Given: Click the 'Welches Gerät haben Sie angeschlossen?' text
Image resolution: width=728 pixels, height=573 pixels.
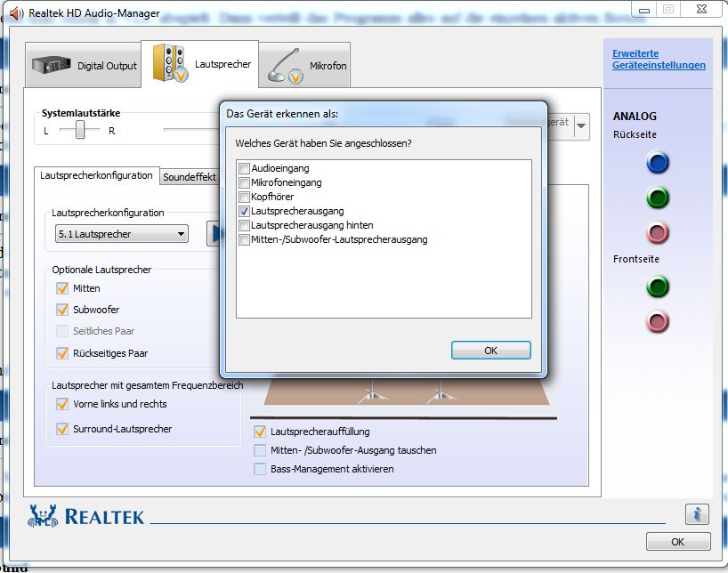Looking at the screenshot, I should [323, 143].
